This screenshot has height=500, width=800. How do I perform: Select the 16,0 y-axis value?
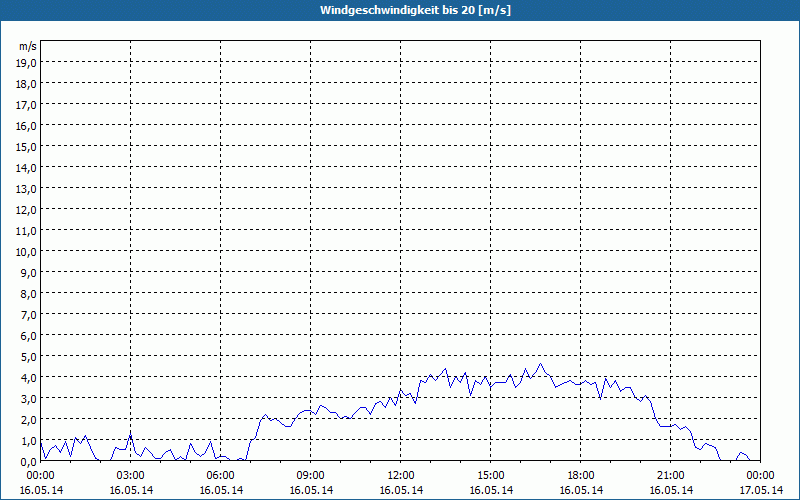pyautogui.click(x=26, y=126)
